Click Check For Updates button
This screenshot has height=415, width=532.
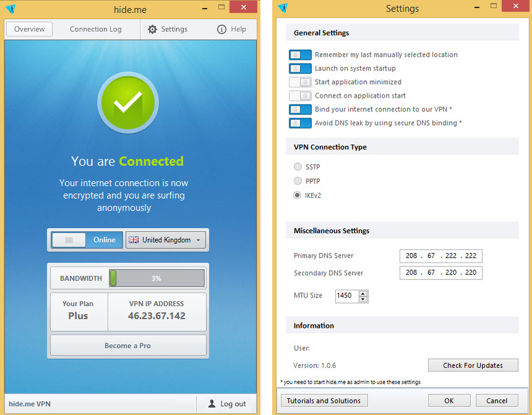[473, 365]
